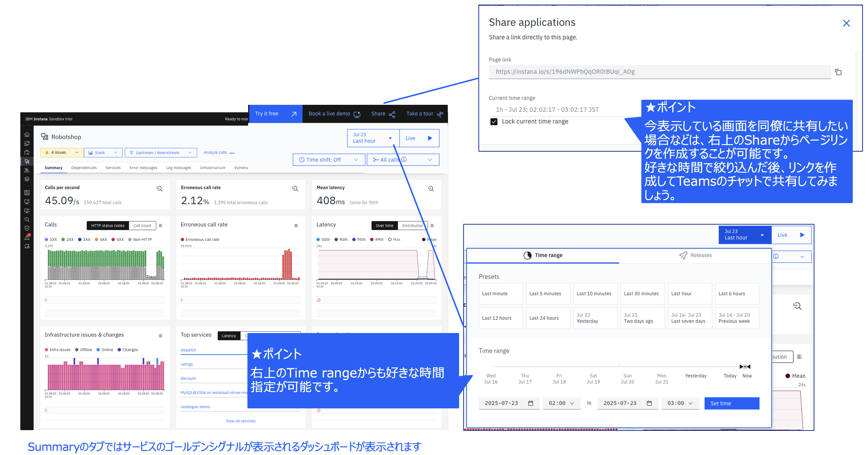868x455 pixels.
Task: Uncheck Lock current time range checkbox
Action: pyautogui.click(x=494, y=122)
